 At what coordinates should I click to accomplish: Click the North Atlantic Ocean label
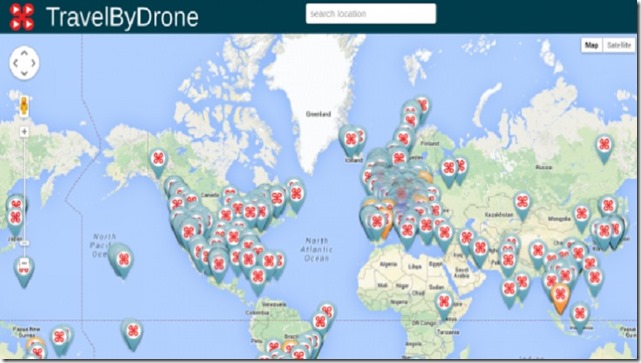tap(317, 249)
